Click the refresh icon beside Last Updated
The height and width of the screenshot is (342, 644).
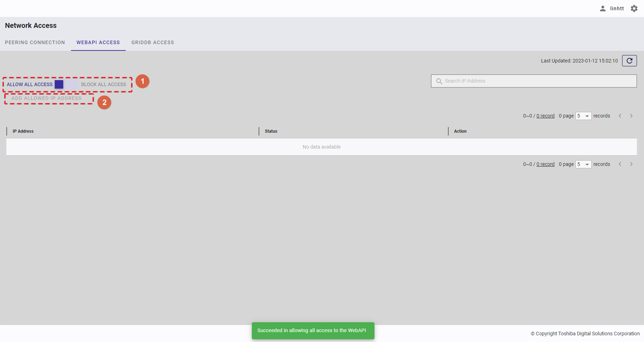click(629, 61)
